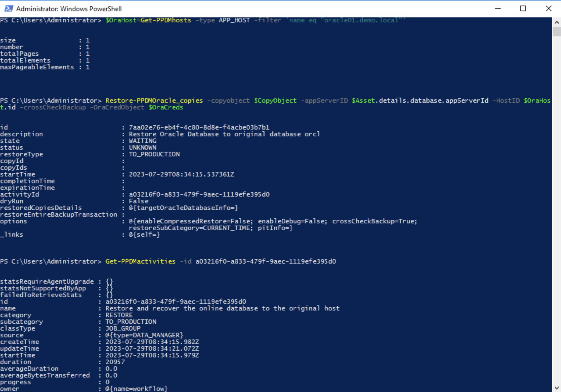Click the 'Administrator: Windows PowerShell' title text

point(69,9)
